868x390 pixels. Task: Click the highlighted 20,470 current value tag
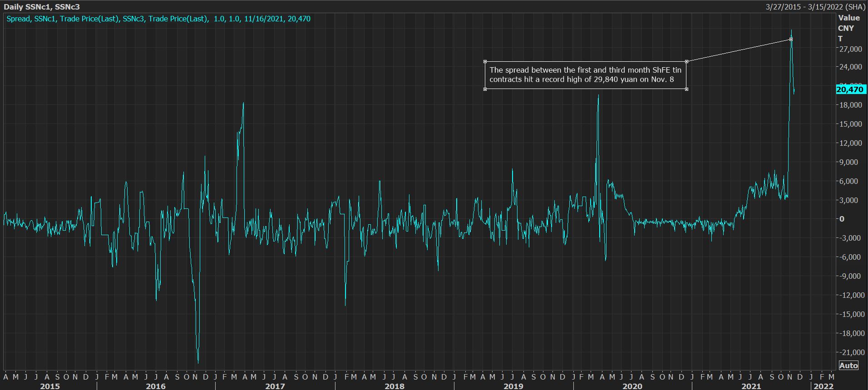coord(850,89)
